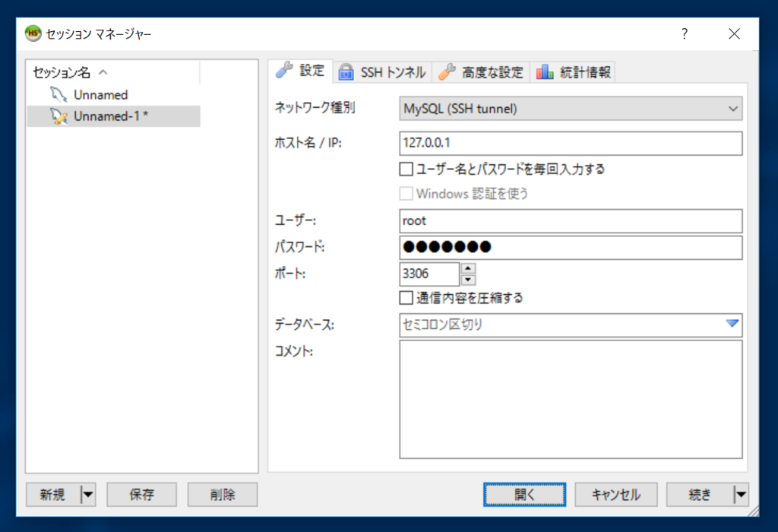This screenshot has width=778, height=532.
Task: Click the 開く button
Action: 524,494
